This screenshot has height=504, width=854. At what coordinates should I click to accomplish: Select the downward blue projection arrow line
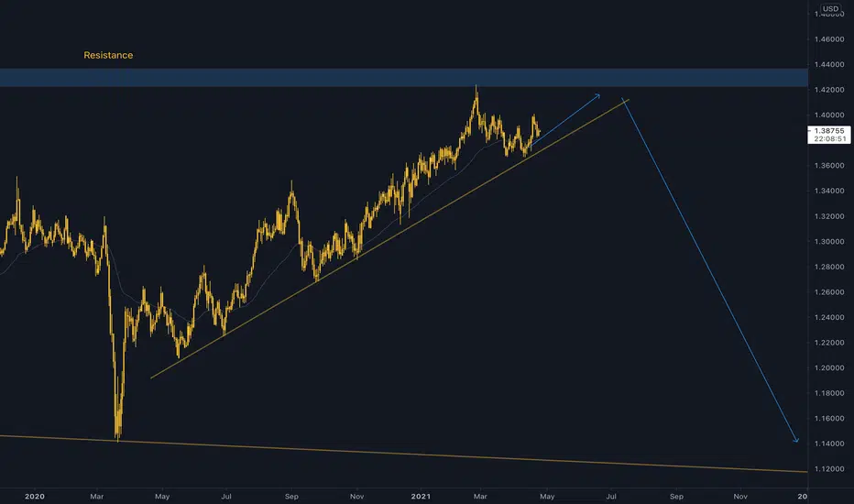coord(709,269)
